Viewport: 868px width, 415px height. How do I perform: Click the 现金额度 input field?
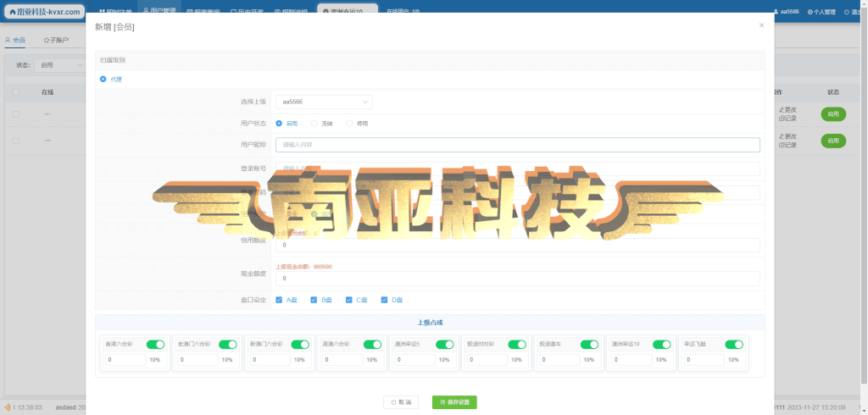(518, 279)
